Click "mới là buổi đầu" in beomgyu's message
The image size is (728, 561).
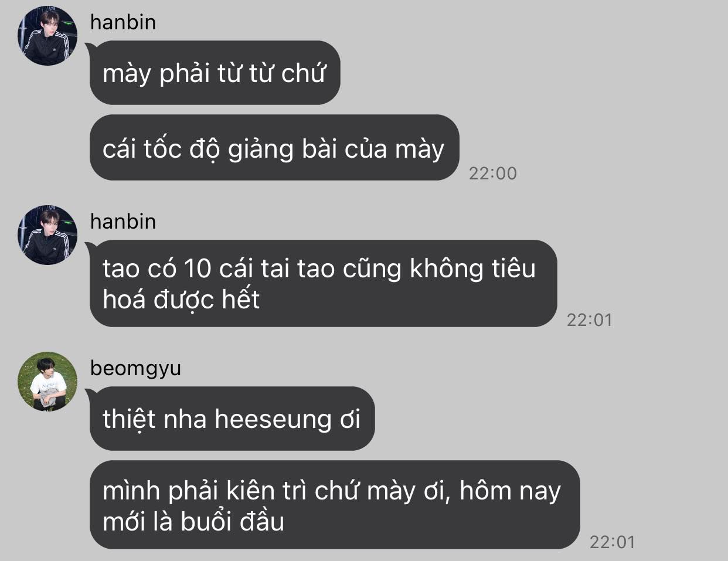pyautogui.click(x=193, y=522)
